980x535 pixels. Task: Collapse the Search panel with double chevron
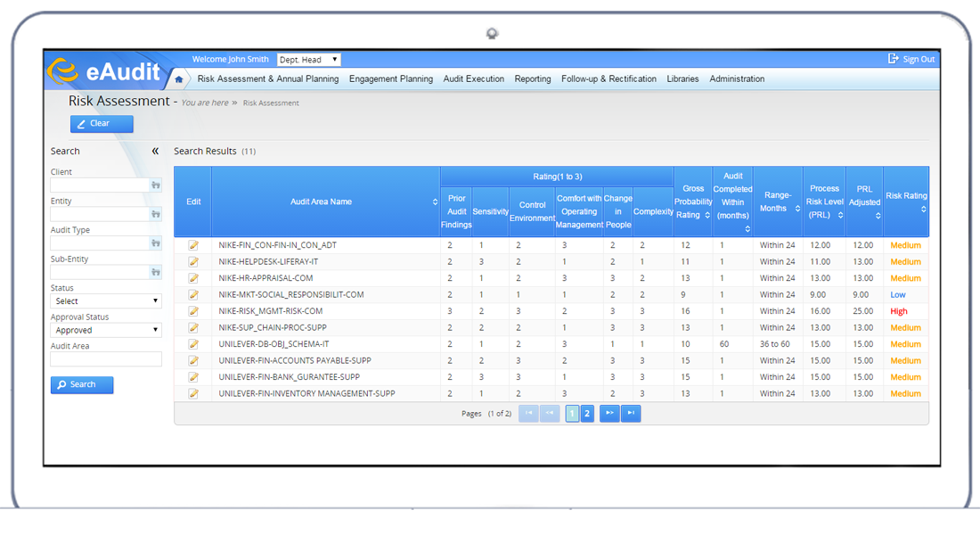tap(155, 152)
